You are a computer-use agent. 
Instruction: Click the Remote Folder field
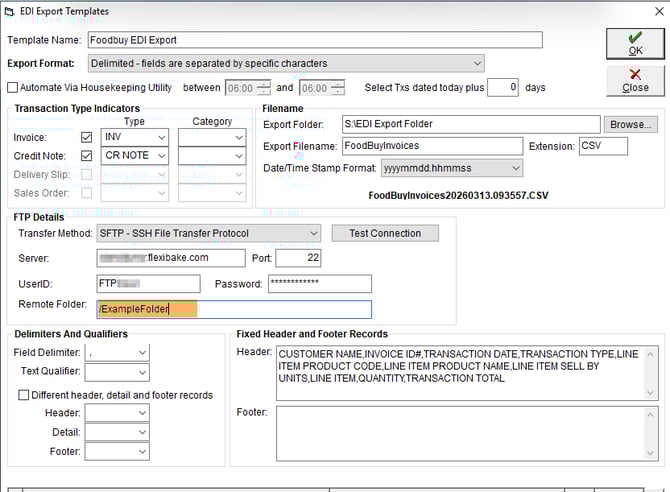click(234, 309)
